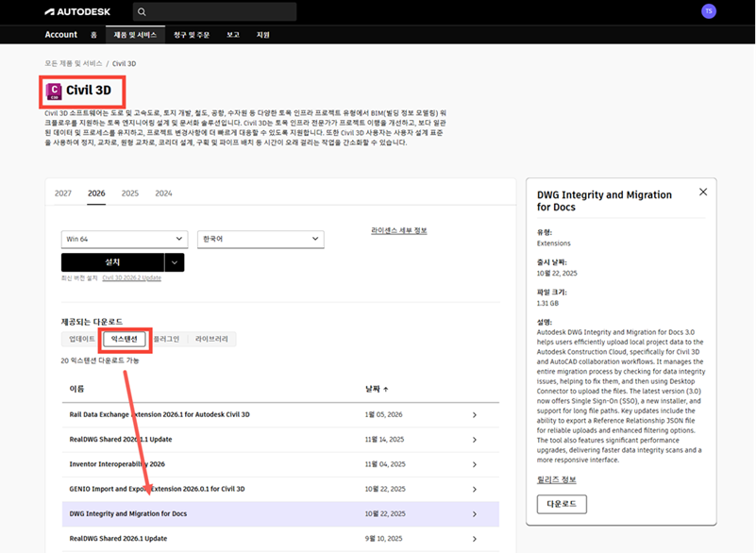Viewport: 756px width, 553px height.
Task: Click the search magnifier icon
Action: pos(142,12)
